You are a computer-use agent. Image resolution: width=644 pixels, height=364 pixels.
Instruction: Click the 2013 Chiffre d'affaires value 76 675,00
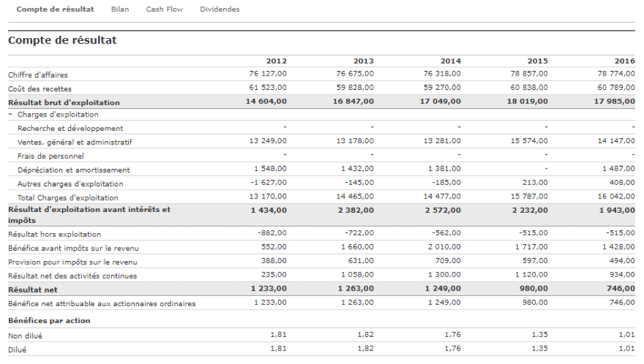click(354, 74)
